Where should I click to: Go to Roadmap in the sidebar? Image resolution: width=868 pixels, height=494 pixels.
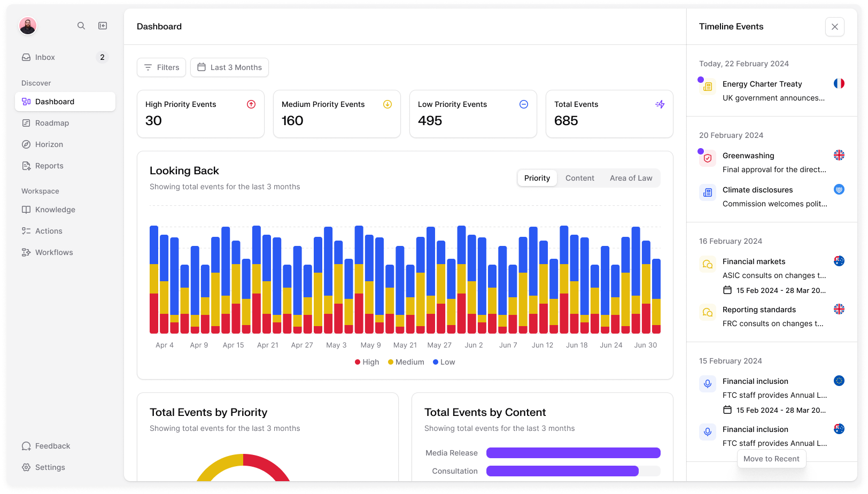point(65,123)
